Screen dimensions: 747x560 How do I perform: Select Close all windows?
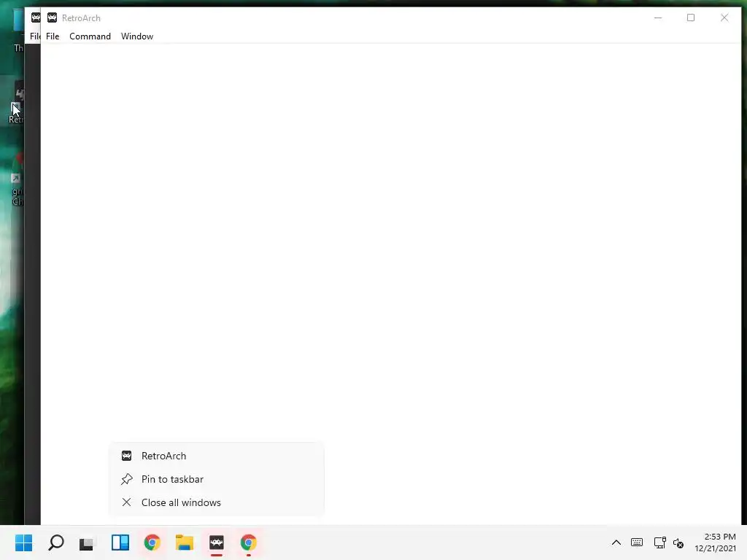(216, 502)
